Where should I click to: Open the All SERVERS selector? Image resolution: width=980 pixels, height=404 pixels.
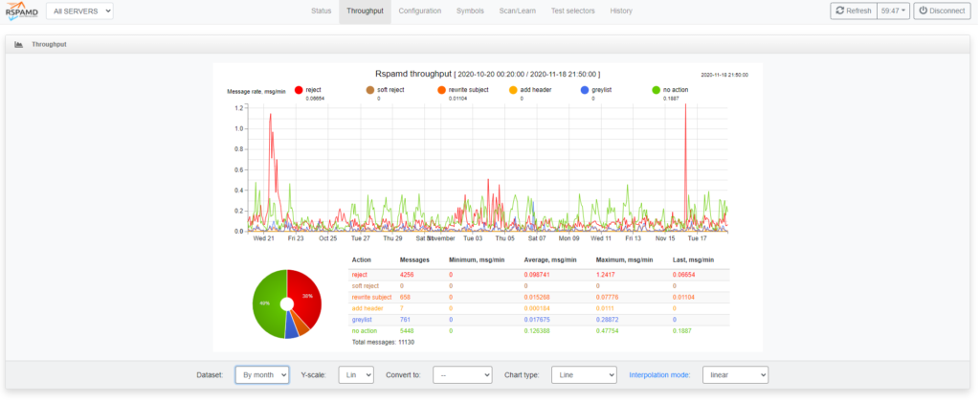80,11
